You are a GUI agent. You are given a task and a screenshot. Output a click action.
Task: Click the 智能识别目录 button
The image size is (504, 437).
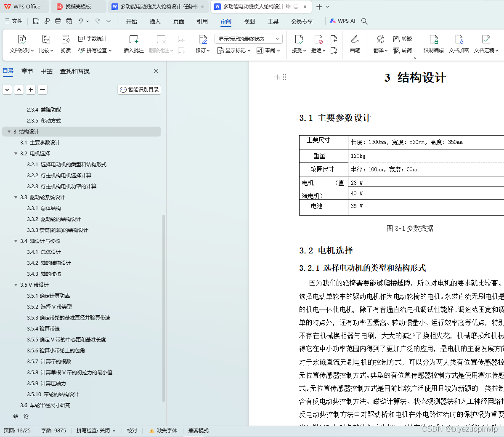coord(139,90)
